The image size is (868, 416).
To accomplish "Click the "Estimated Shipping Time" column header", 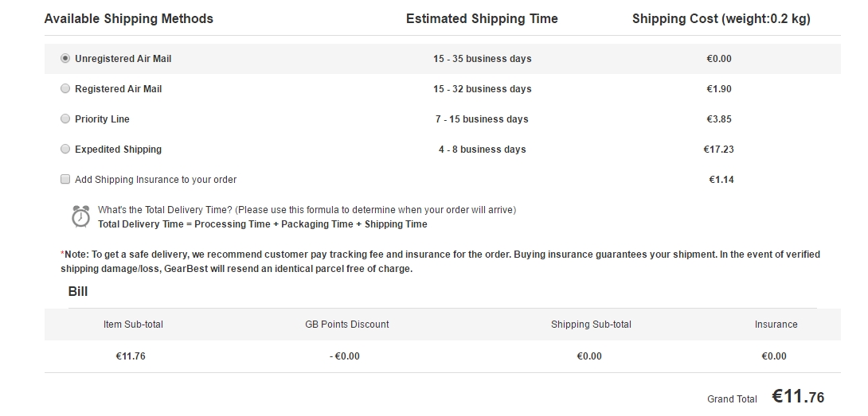I will (482, 18).
